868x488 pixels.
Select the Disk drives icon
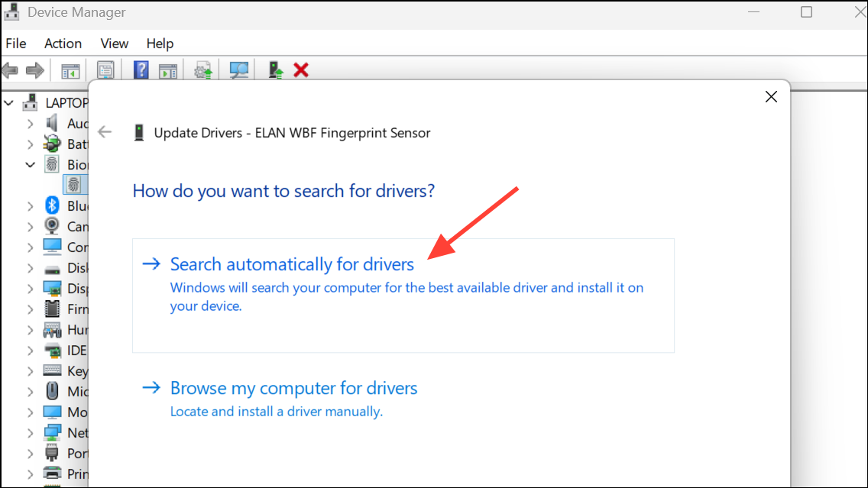point(52,270)
